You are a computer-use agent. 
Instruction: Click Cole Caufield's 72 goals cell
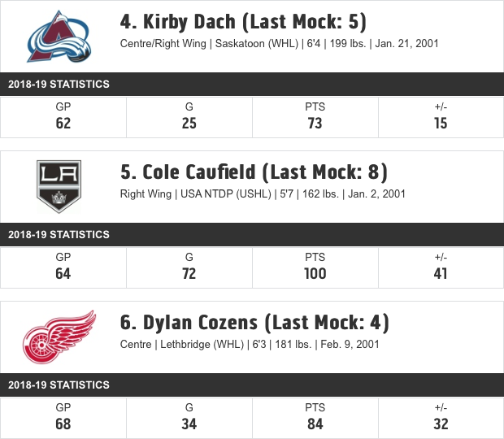pos(189,268)
